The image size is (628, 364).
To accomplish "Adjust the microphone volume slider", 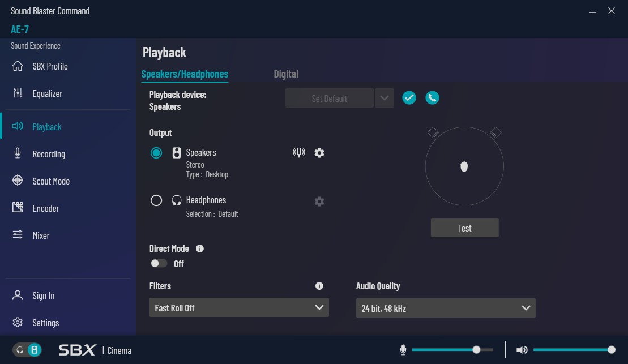I will point(452,350).
